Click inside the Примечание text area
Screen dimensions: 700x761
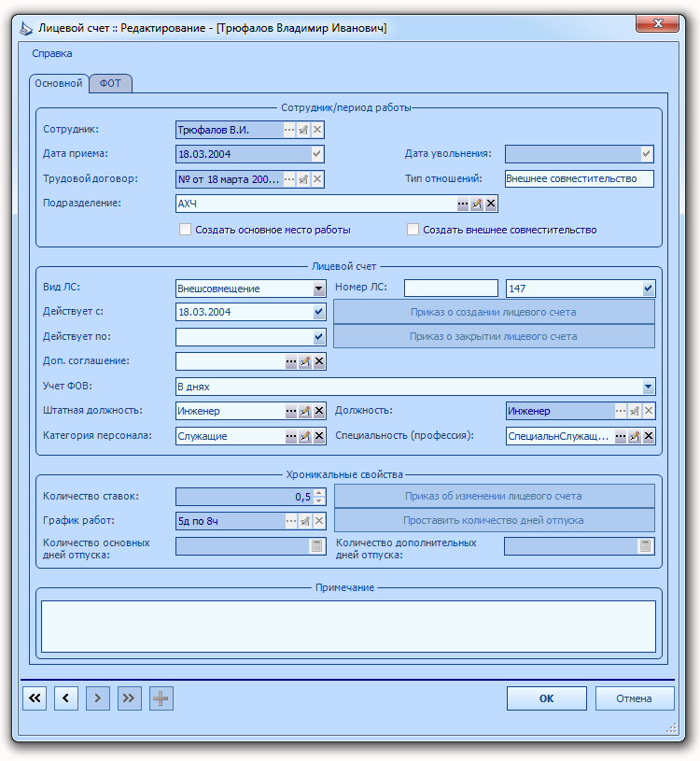coord(348,627)
